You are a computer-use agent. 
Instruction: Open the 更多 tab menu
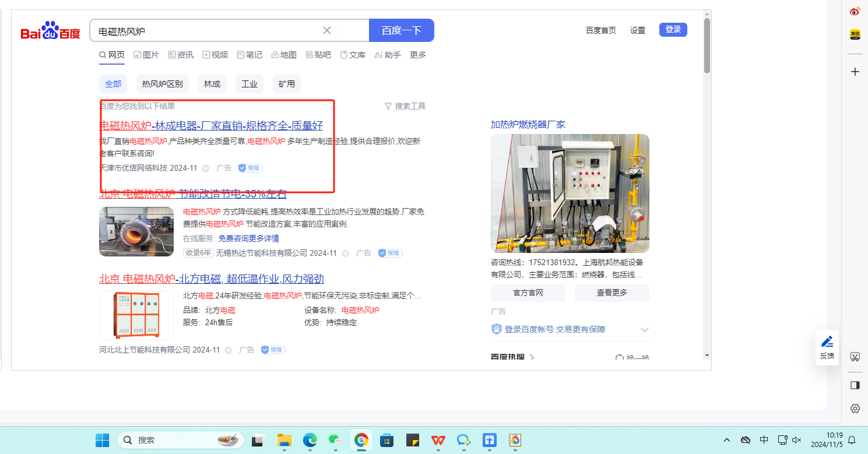tap(418, 55)
